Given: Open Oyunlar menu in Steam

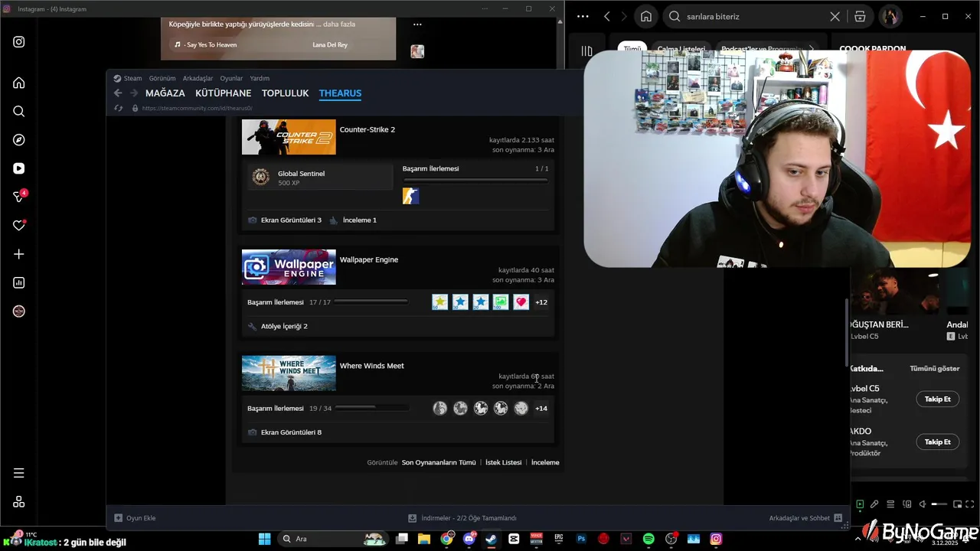Looking at the screenshot, I should (x=231, y=78).
